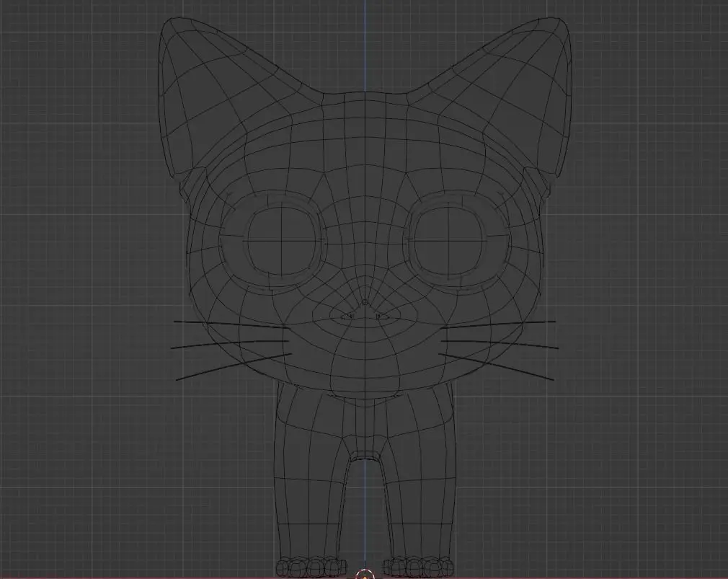Select the left paw toes mesh
The height and width of the screenshot is (579, 728).
coord(312,567)
